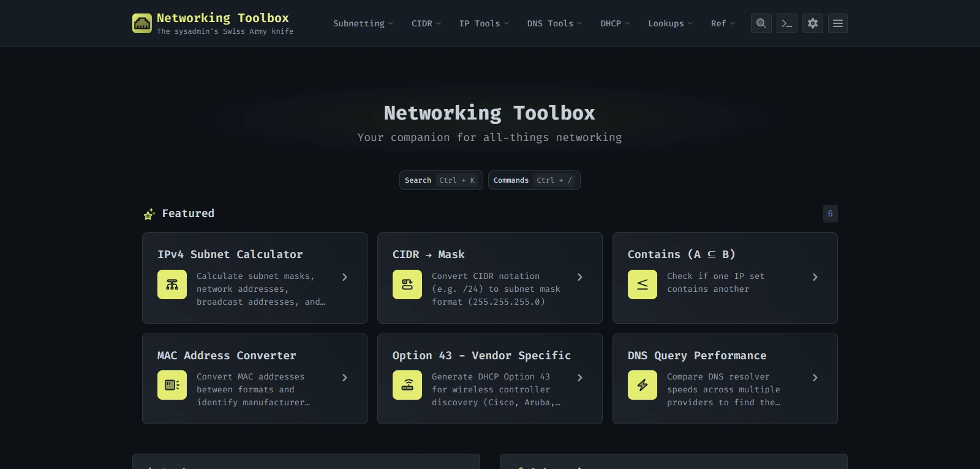Open Contains (A ⊆ B) via its chevron

tap(815, 277)
